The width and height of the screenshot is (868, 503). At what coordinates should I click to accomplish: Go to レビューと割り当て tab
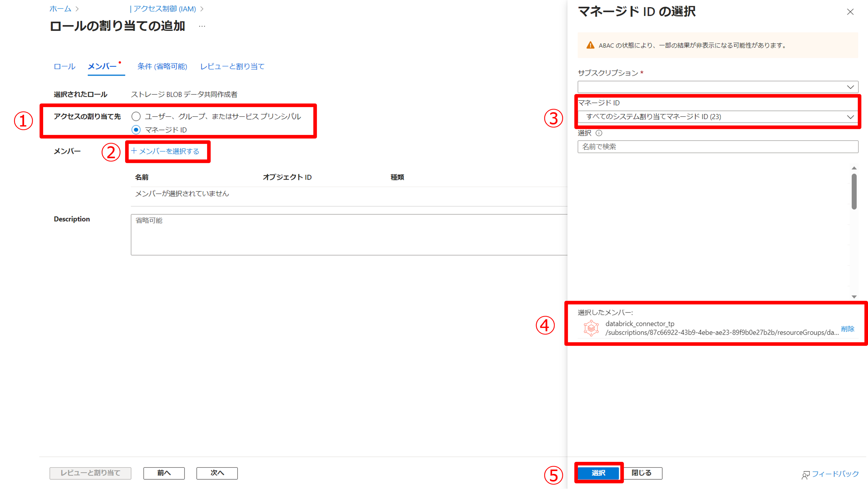(x=232, y=66)
